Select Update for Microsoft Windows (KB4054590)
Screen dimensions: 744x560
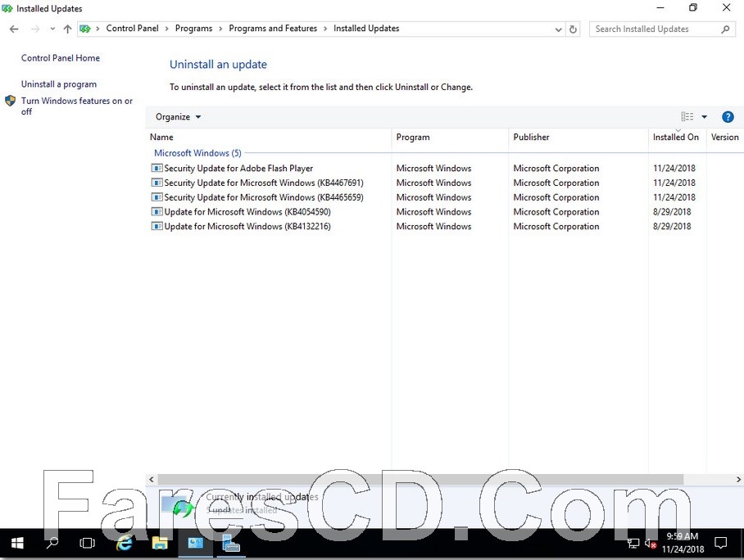247,212
